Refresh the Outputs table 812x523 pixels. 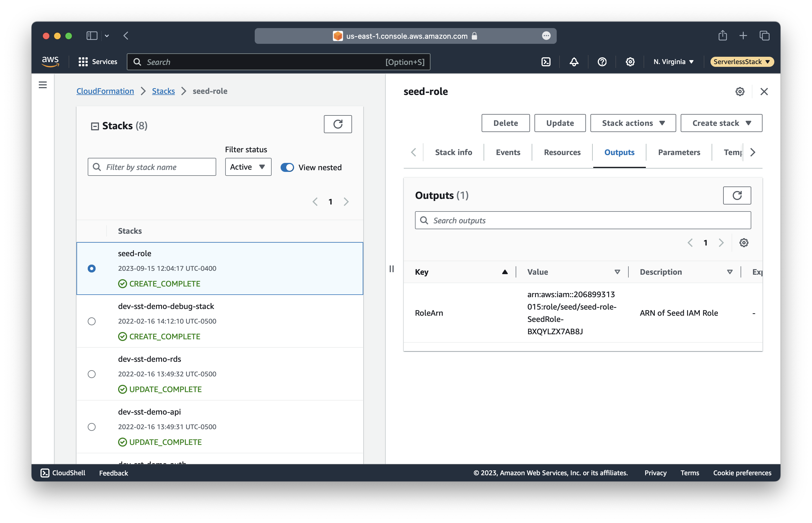737,195
